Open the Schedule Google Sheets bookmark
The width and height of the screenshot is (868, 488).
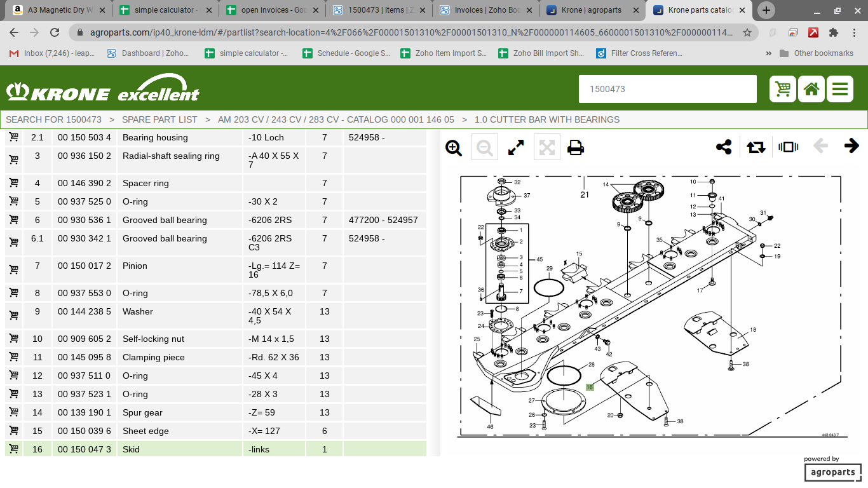[346, 53]
